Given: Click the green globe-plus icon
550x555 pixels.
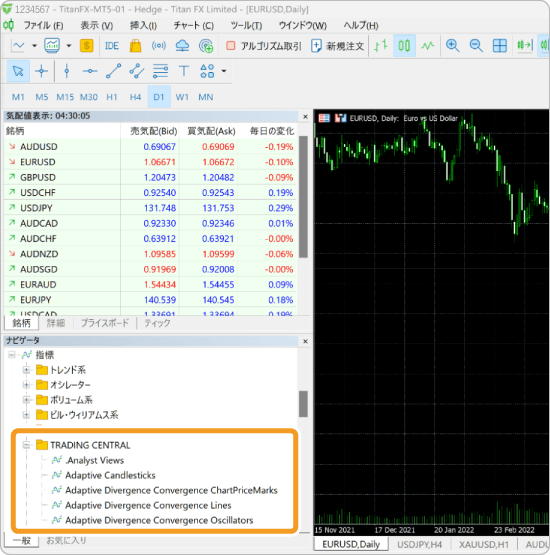Looking at the screenshot, I should tap(206, 46).
